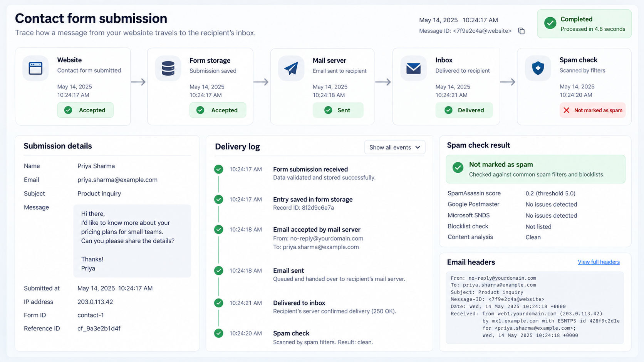Click the Email sent log entry title
Image resolution: width=644 pixels, height=362 pixels.
click(288, 270)
